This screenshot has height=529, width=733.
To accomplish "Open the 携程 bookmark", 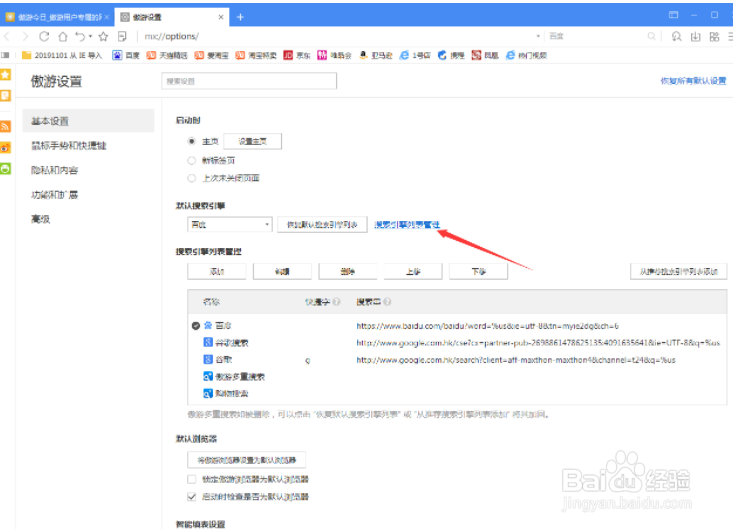I will point(451,55).
